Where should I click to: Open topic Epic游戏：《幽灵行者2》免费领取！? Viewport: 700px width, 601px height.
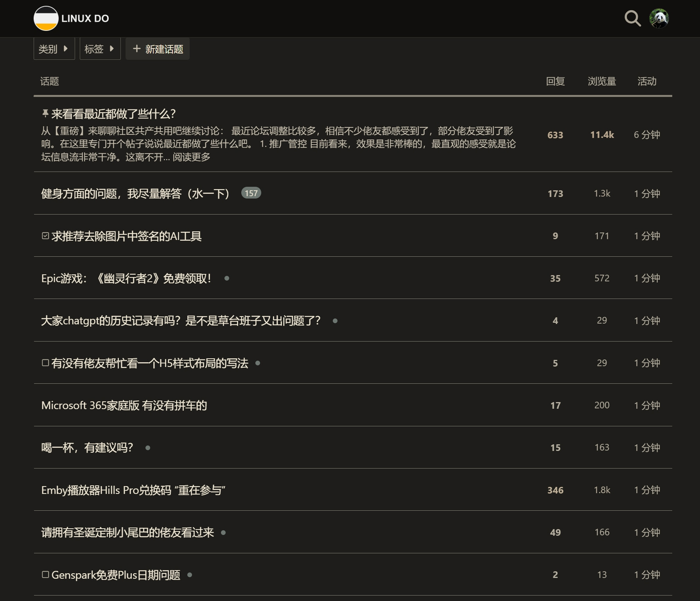(126, 278)
